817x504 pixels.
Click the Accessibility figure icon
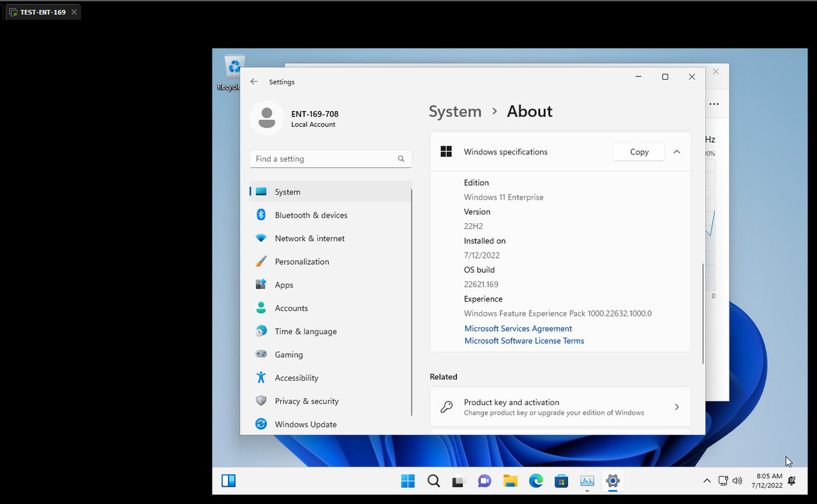point(261,378)
